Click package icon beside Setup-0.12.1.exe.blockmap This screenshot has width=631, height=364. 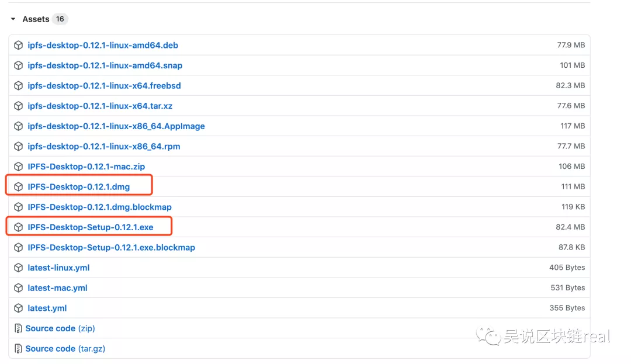tap(19, 247)
